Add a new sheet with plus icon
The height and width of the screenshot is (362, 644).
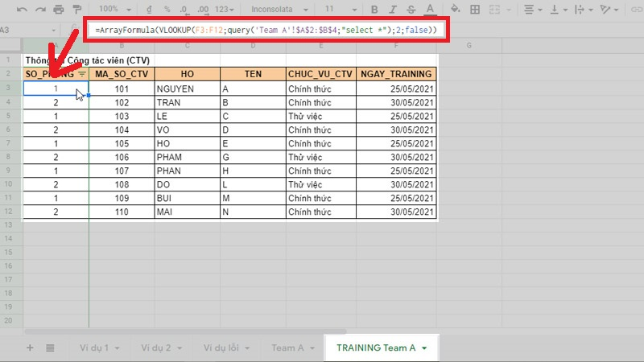click(31, 348)
